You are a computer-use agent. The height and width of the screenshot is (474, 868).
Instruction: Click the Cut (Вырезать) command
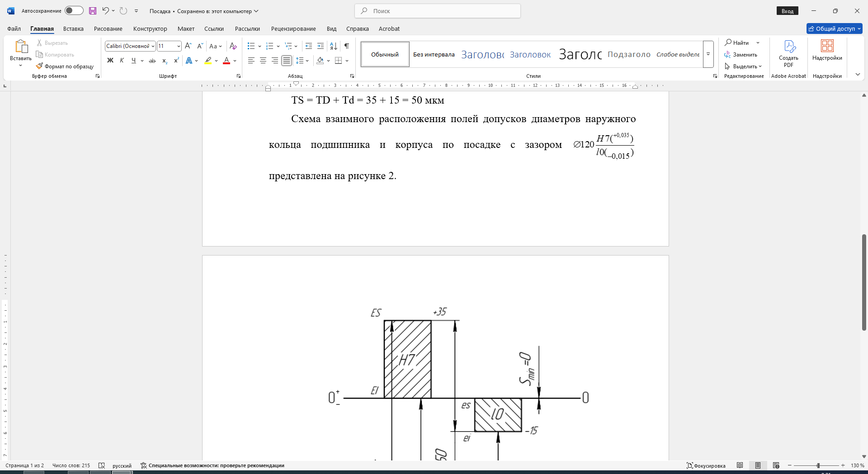click(x=52, y=43)
